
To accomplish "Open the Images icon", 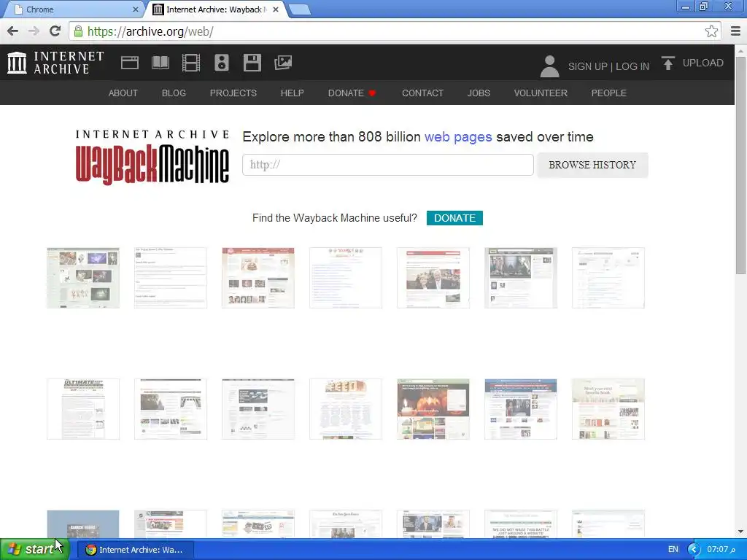I will click(x=283, y=63).
